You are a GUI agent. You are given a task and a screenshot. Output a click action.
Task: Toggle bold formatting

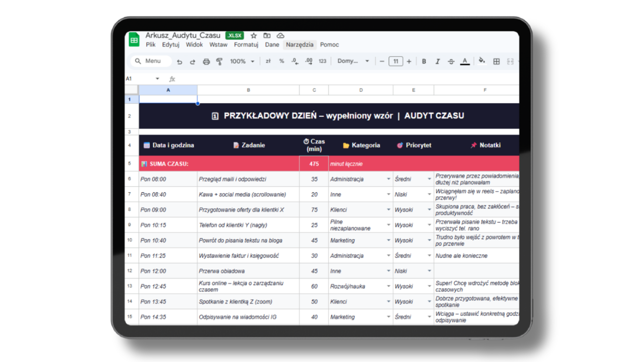424,61
